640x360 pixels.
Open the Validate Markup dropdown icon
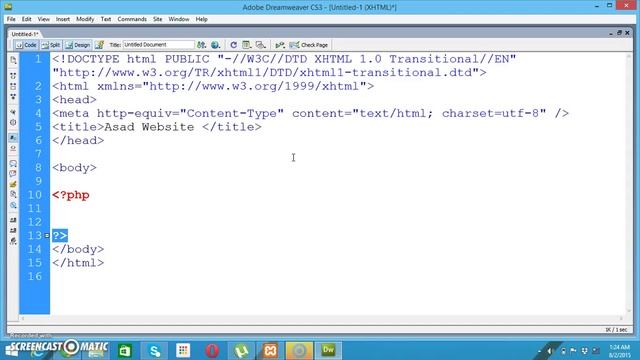click(x=280, y=45)
